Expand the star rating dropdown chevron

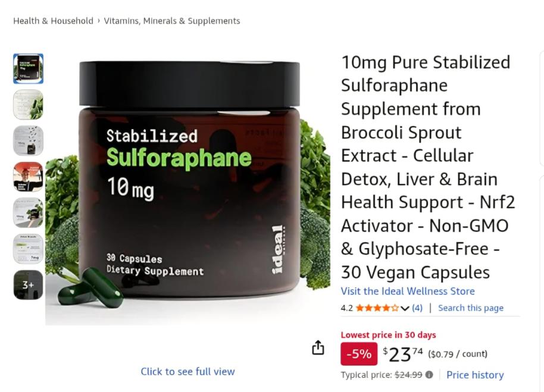pos(405,308)
